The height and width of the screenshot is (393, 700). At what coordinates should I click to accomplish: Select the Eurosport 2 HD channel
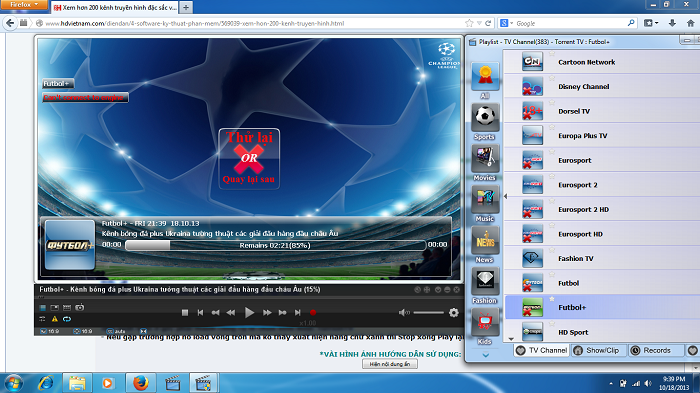click(602, 209)
